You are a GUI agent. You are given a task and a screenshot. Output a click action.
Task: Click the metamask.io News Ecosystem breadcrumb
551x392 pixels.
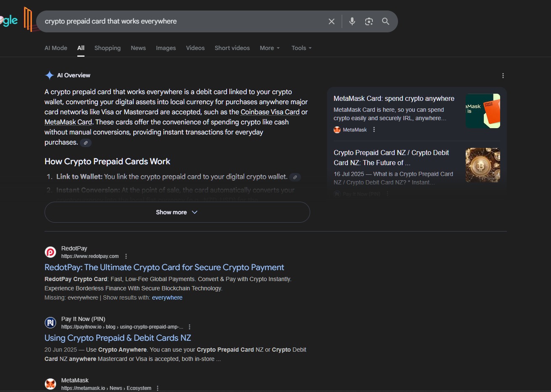pos(106,388)
